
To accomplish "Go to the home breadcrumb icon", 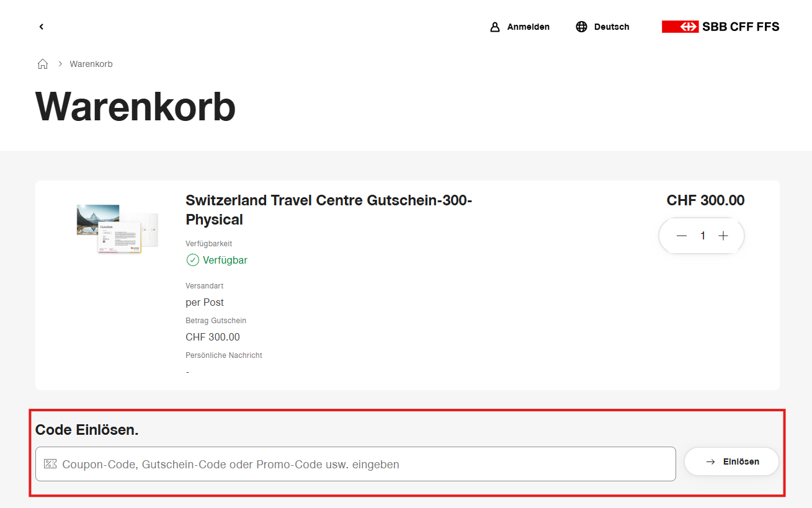I will (43, 64).
